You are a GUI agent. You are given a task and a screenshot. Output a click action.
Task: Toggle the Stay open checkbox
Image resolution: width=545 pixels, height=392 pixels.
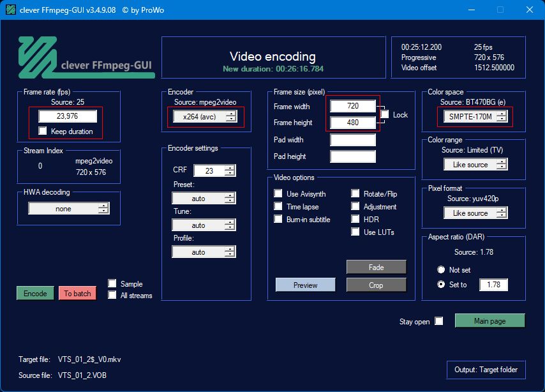coord(439,320)
